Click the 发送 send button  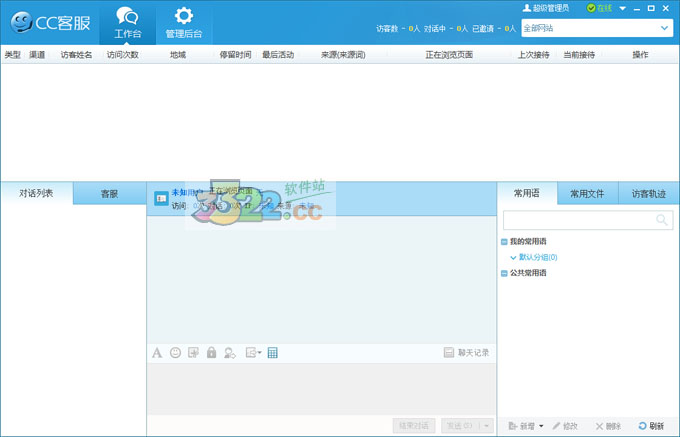point(460,426)
